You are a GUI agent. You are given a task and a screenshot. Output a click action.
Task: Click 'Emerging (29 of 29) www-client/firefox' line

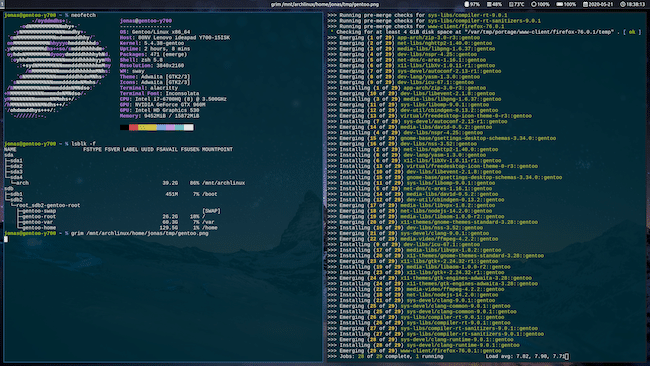[x=414, y=351]
